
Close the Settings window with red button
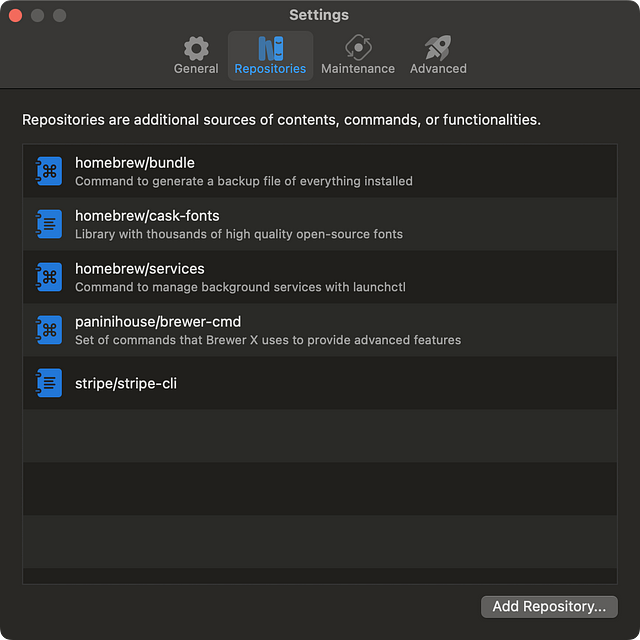coord(16,16)
